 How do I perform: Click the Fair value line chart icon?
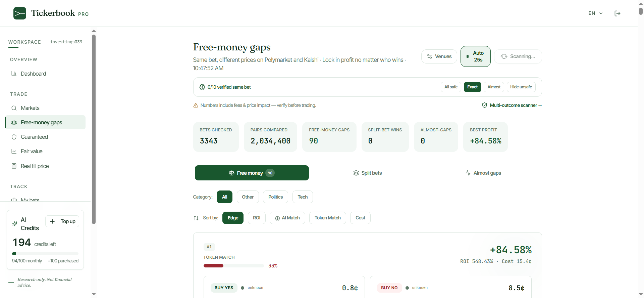pos(14,152)
